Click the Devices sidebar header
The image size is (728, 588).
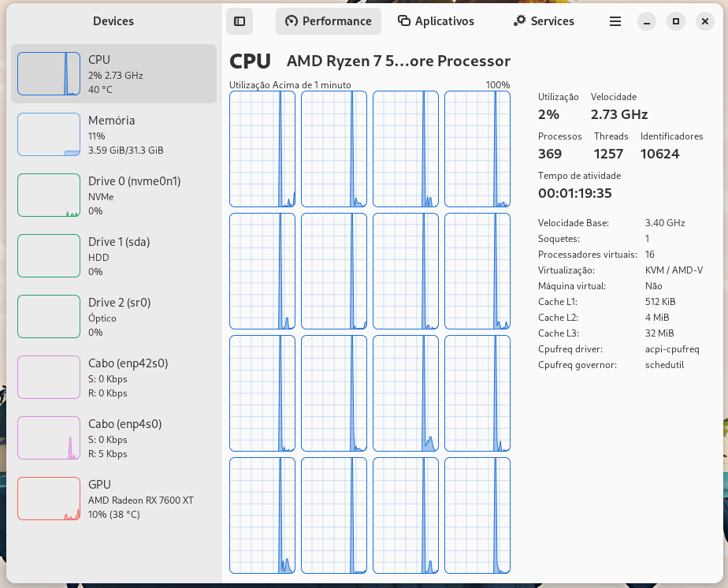click(113, 21)
